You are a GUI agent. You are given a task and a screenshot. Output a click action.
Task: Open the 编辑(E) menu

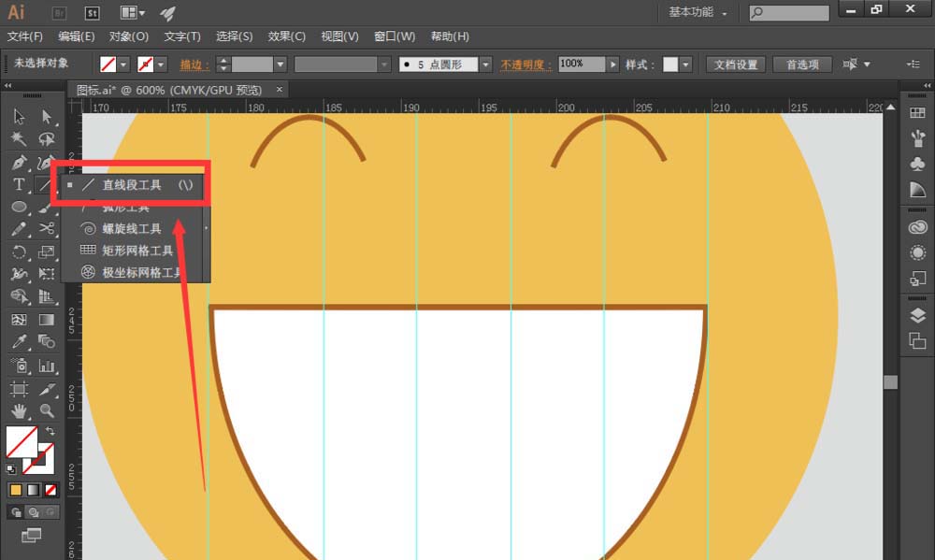pos(77,36)
